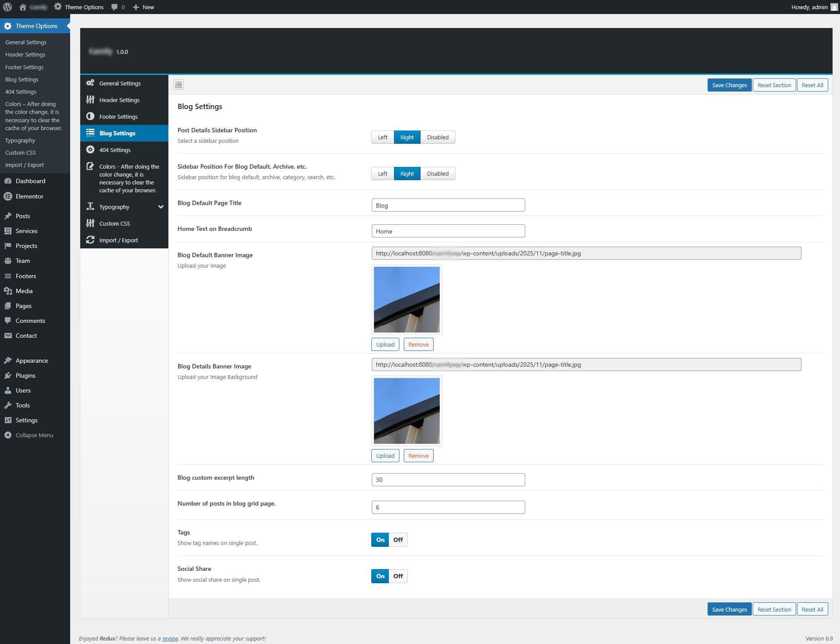The image size is (840, 644).
Task: Set Post Details Sidebar Position to Left
Action: pos(382,137)
